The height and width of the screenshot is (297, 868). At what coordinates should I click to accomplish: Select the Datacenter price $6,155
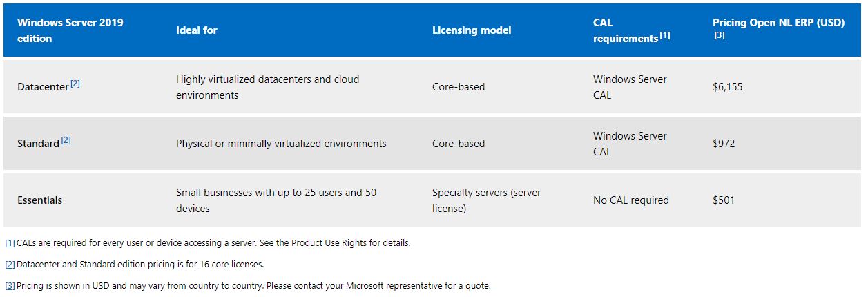727,87
